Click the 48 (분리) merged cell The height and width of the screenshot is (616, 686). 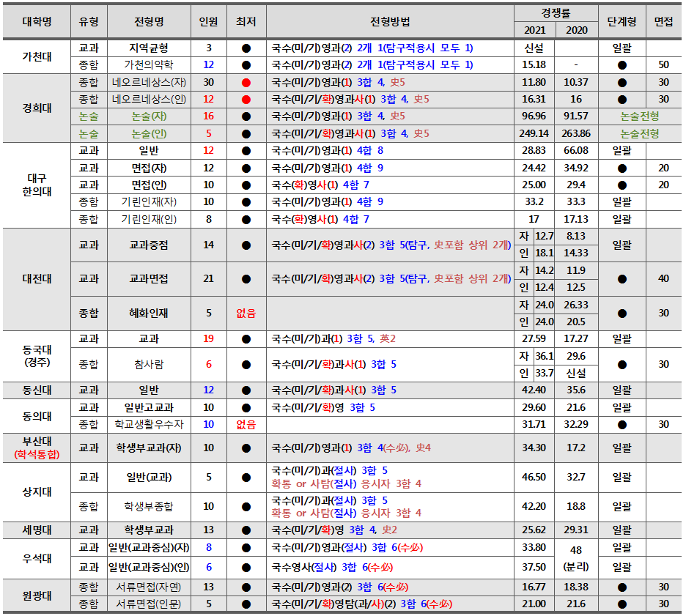click(x=576, y=558)
